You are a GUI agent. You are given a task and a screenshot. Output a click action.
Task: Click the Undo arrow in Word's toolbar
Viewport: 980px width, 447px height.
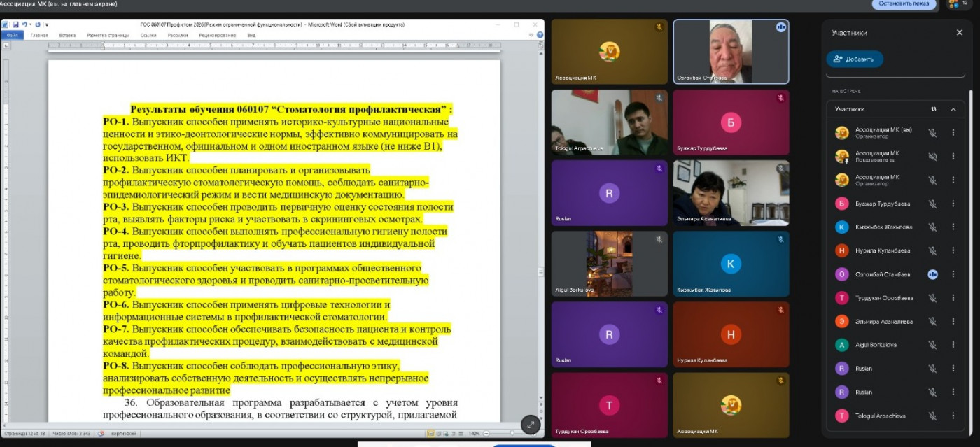pos(23,24)
